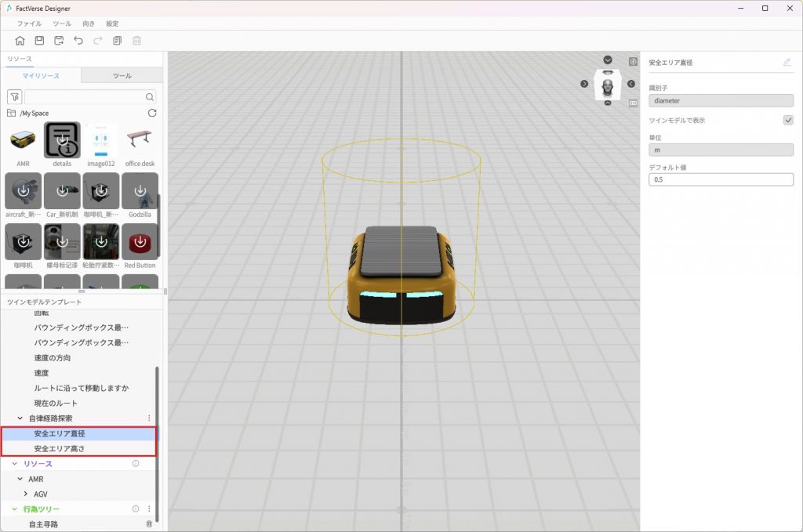
Task: Click the デフォルト値 input field
Action: tap(721, 179)
